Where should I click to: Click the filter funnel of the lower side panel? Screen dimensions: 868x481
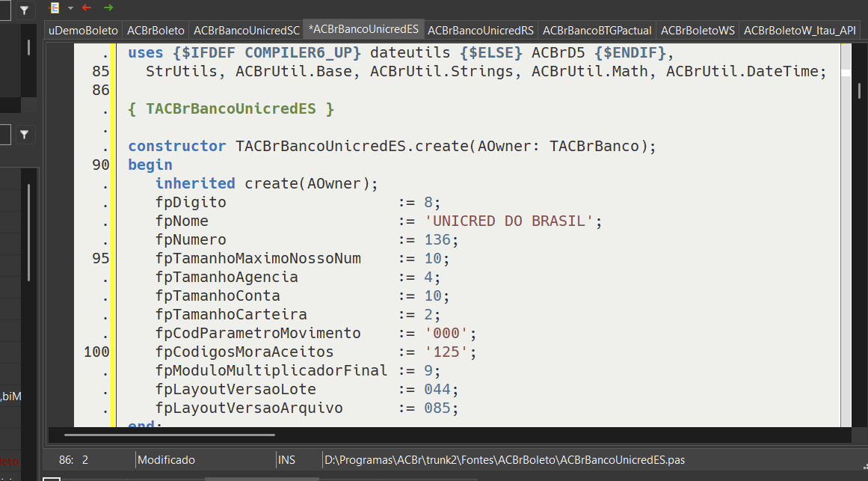point(25,134)
